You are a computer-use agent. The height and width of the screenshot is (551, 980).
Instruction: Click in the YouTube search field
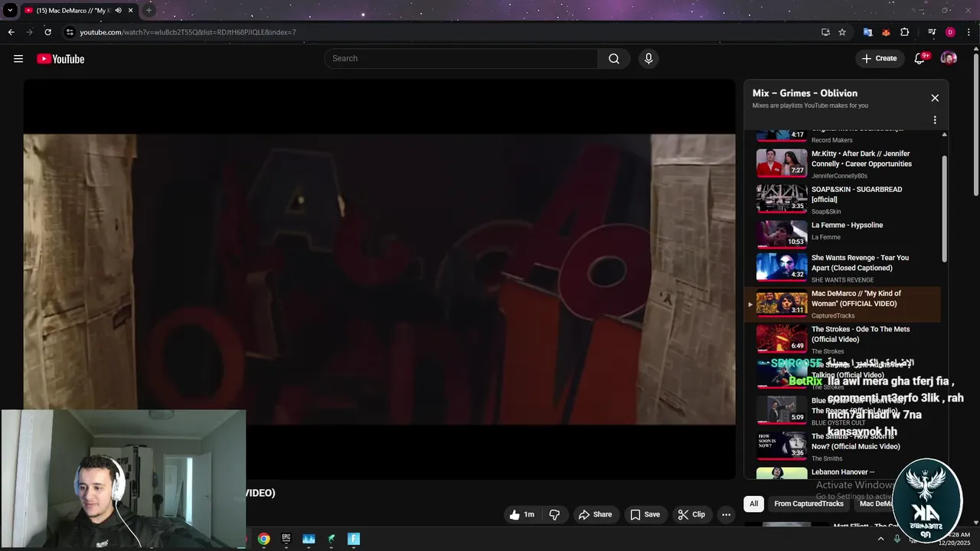(461, 59)
